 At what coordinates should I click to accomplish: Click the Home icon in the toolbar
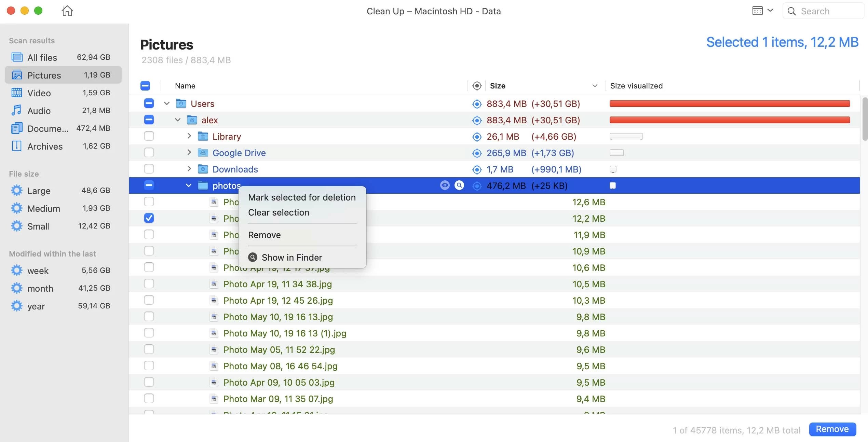(67, 11)
